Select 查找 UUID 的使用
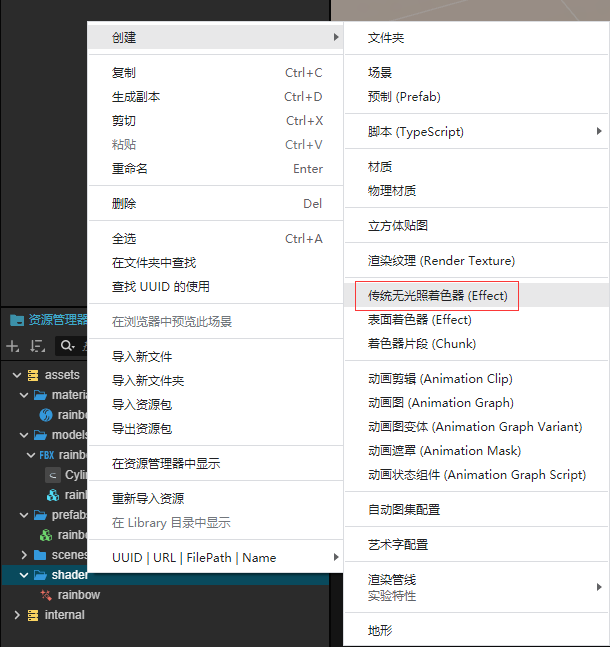This screenshot has width=610, height=647. pyautogui.click(x=215, y=287)
